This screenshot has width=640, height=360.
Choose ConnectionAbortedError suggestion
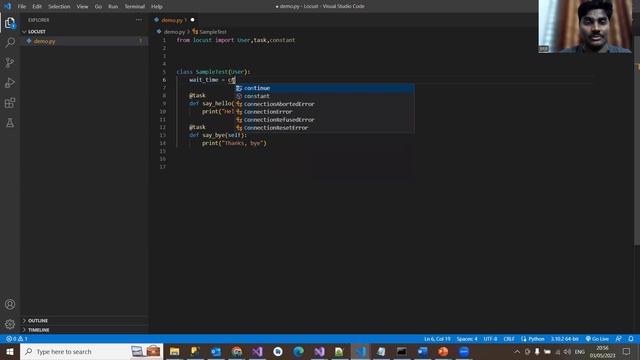click(324, 104)
